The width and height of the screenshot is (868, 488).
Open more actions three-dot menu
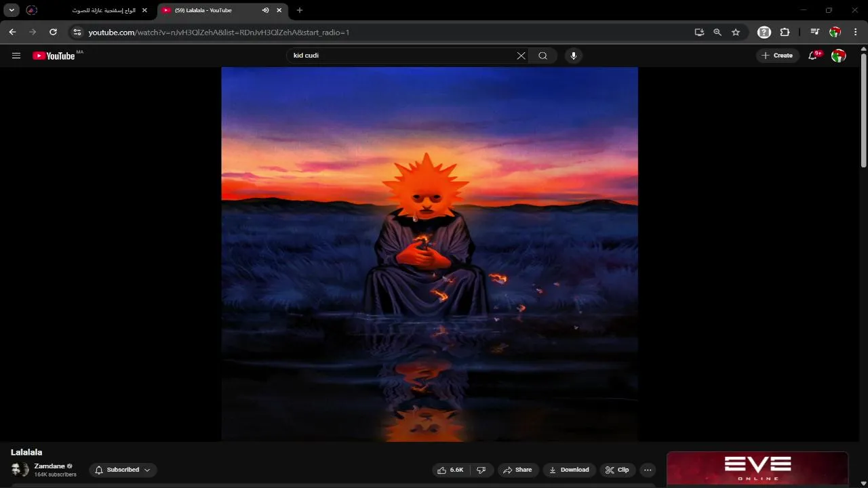click(x=648, y=470)
